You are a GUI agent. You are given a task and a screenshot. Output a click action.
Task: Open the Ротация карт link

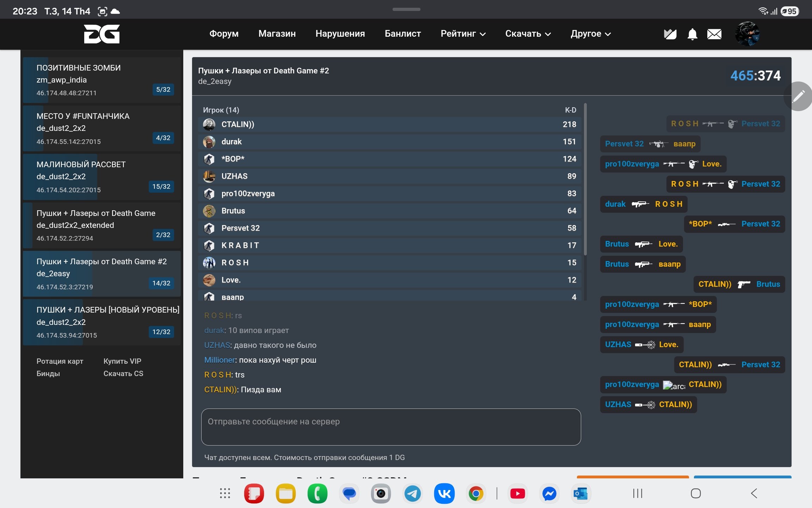[60, 361]
